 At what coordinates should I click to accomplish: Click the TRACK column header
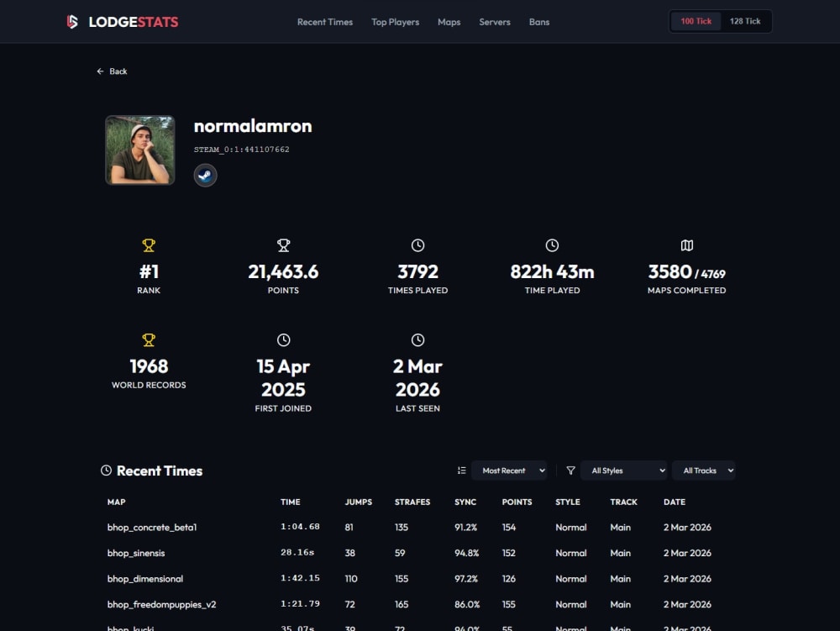(x=623, y=502)
